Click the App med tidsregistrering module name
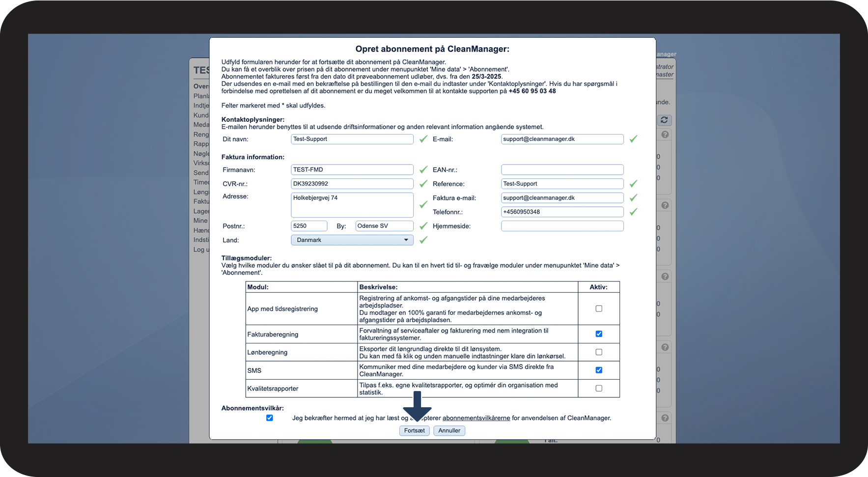The height and width of the screenshot is (477, 868). tap(282, 309)
